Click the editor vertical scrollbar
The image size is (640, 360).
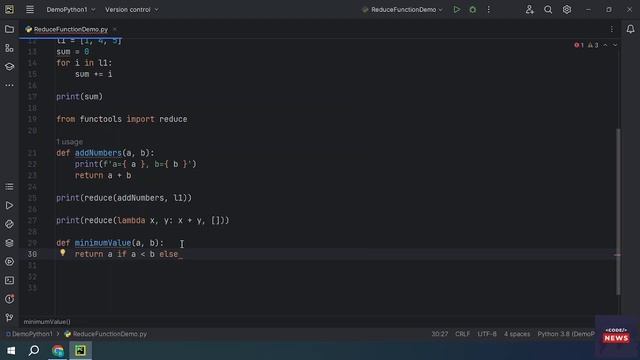pyautogui.click(x=618, y=211)
